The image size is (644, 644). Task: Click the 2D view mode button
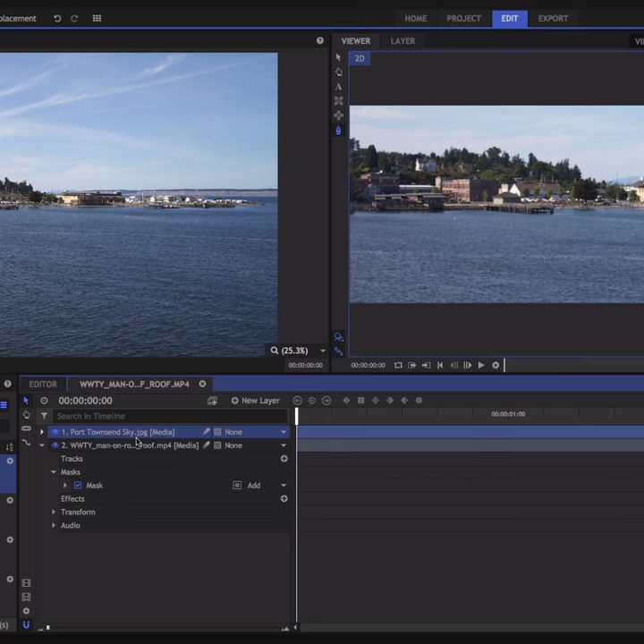click(359, 58)
